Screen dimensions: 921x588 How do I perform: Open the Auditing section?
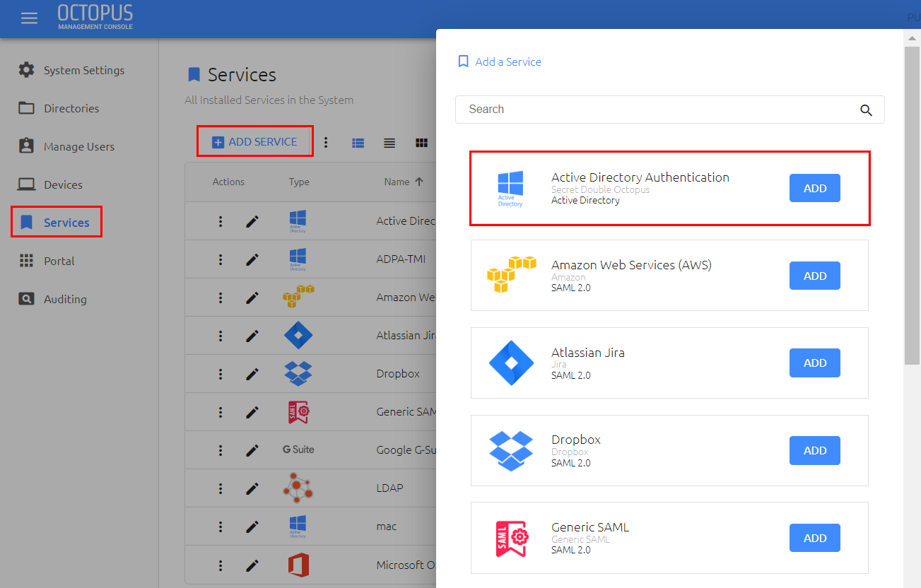pos(65,299)
